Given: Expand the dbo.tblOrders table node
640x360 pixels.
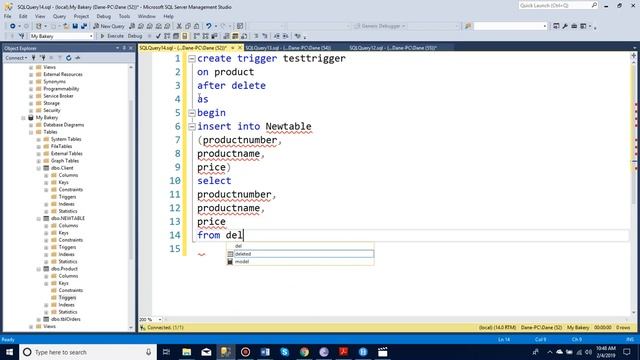Looking at the screenshot, I should [38, 319].
